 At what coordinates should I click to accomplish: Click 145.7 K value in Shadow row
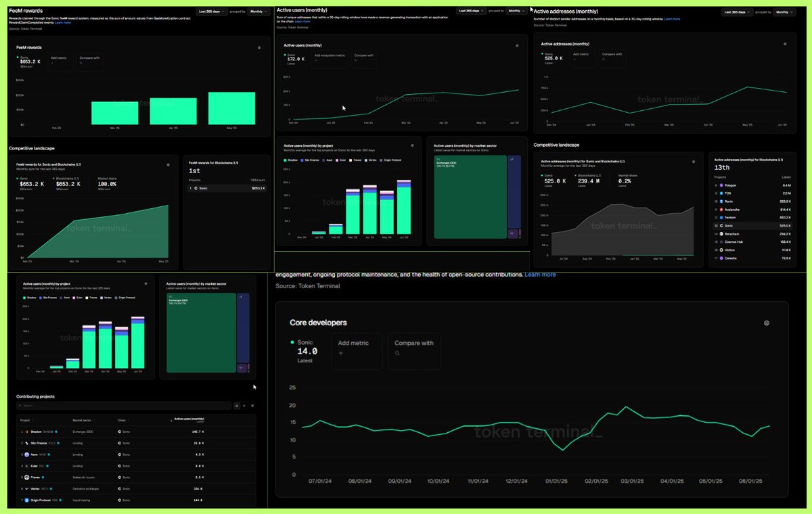coord(198,431)
